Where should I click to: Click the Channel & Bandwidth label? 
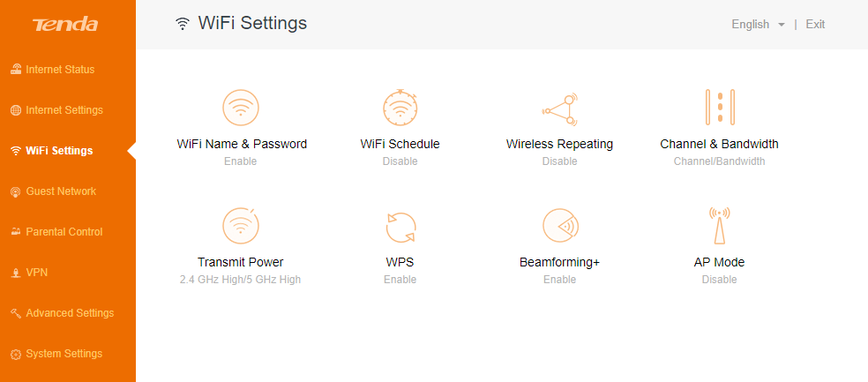[719, 144]
